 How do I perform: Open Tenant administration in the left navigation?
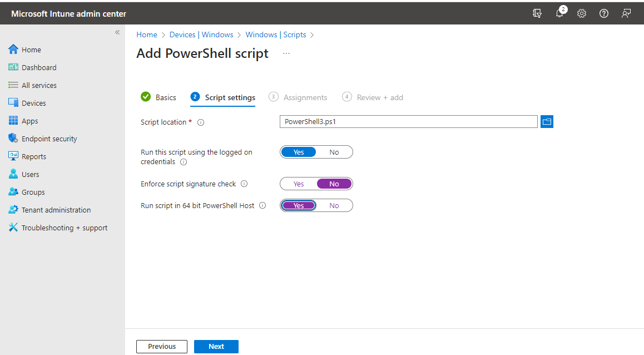pyautogui.click(x=56, y=210)
